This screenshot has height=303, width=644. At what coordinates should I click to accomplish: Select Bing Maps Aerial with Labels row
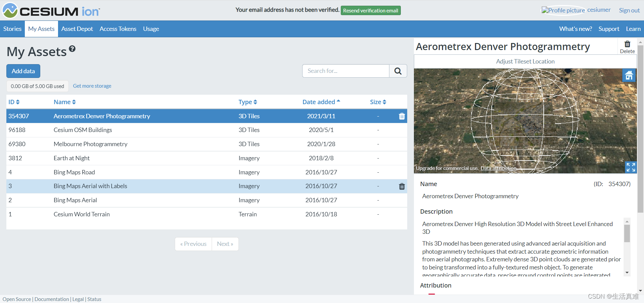point(207,186)
